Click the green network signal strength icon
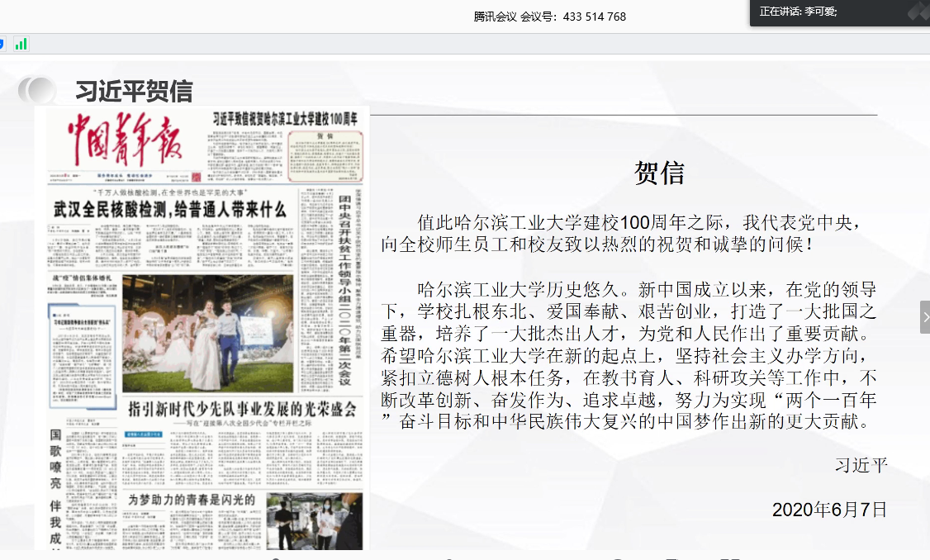This screenshot has height=560, width=930. [21, 44]
